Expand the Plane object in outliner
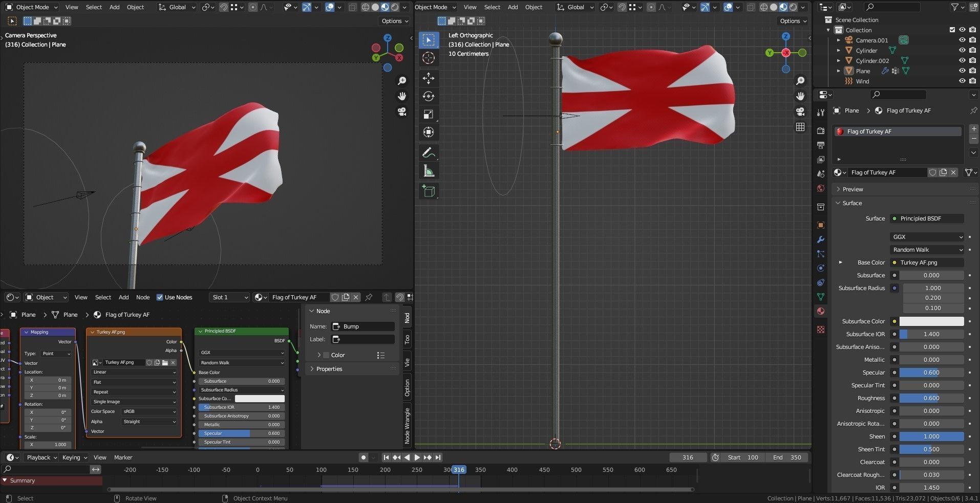This screenshot has width=980, height=503. tap(839, 71)
